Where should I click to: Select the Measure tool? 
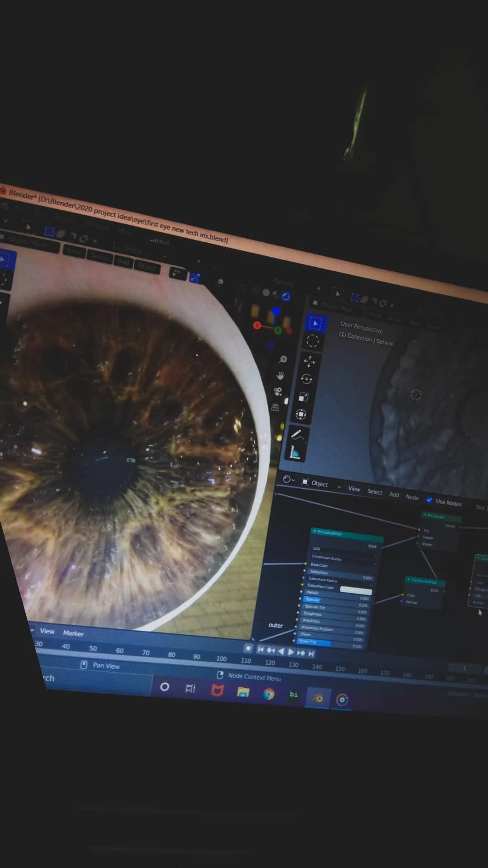(295, 452)
